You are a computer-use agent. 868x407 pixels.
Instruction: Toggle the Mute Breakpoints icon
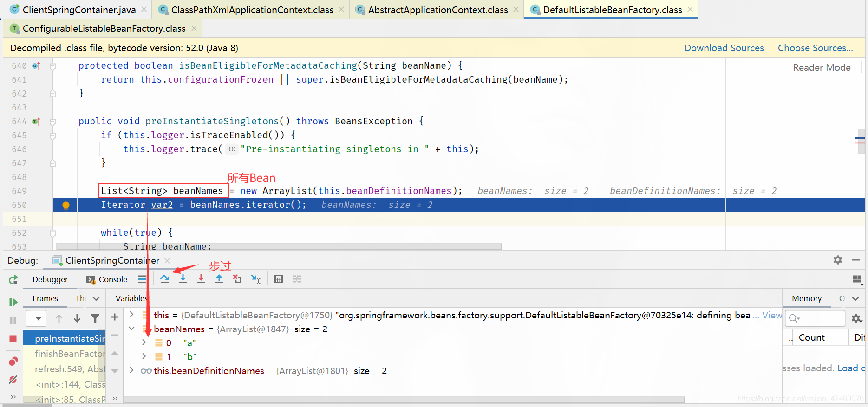13,380
